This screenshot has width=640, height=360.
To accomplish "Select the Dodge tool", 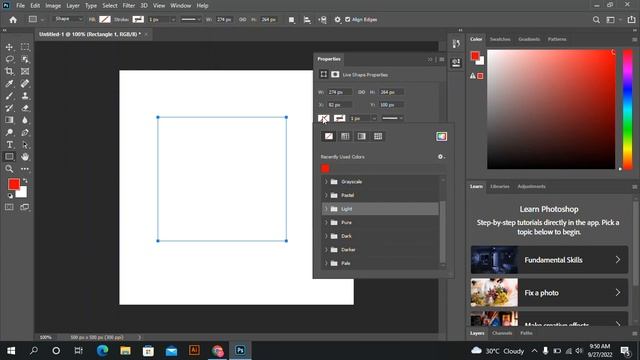I will click(9, 132).
